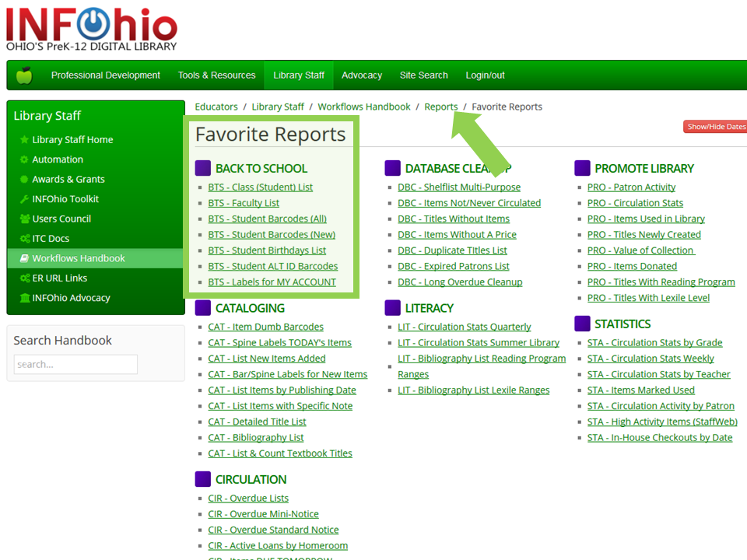Toggle the Show/Hide Dates button
This screenshot has height=560, width=747.
pyautogui.click(x=716, y=127)
